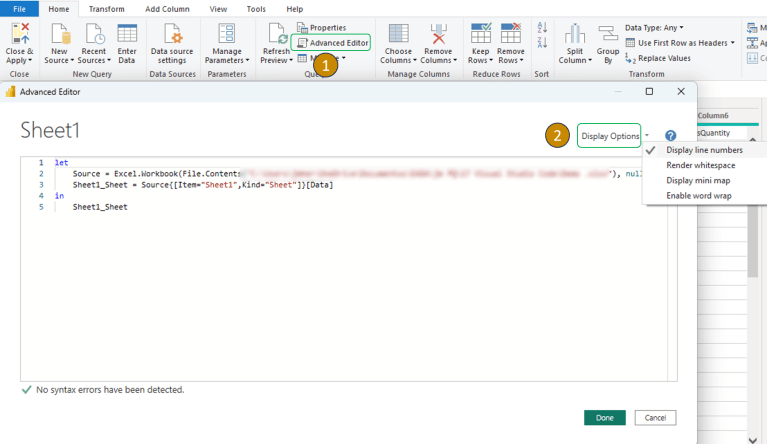Screen dimensions: 767x444
Task: Click the Cancel button
Action: point(655,417)
